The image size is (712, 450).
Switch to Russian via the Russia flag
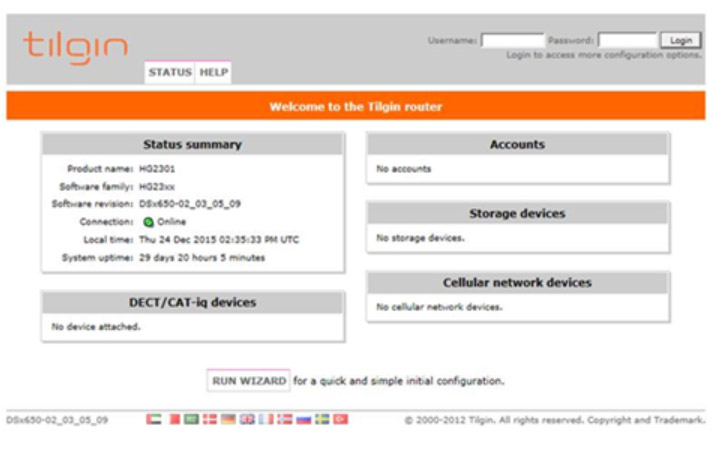[x=303, y=419]
